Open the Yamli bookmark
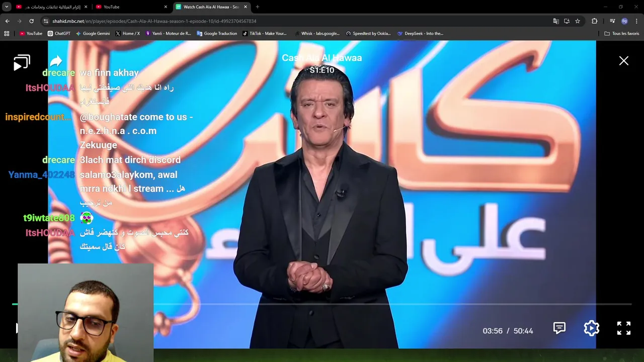 tap(168, 34)
